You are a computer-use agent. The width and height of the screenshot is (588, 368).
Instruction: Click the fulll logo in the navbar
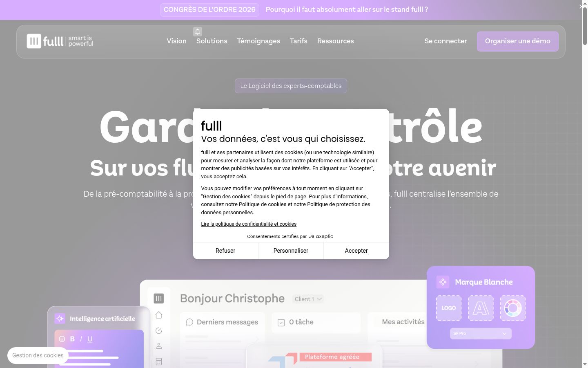(x=60, y=41)
